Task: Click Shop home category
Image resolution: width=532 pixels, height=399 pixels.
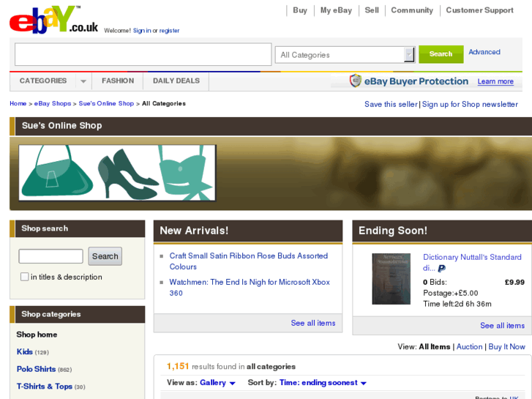Action: [x=37, y=335]
